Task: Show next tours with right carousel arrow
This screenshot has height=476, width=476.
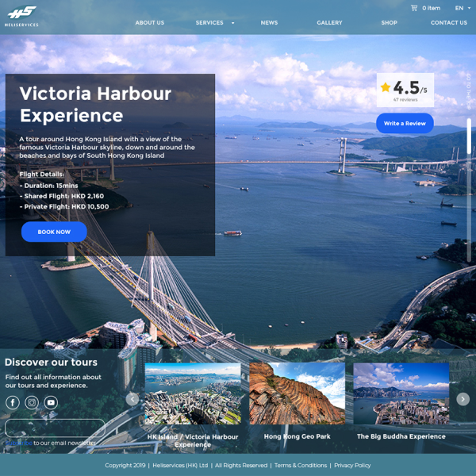Action: point(463,399)
